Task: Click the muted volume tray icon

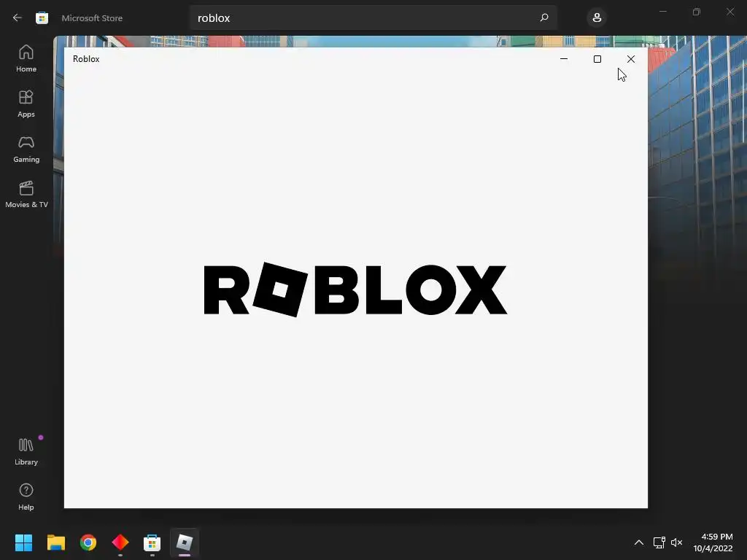Action: [x=676, y=542]
